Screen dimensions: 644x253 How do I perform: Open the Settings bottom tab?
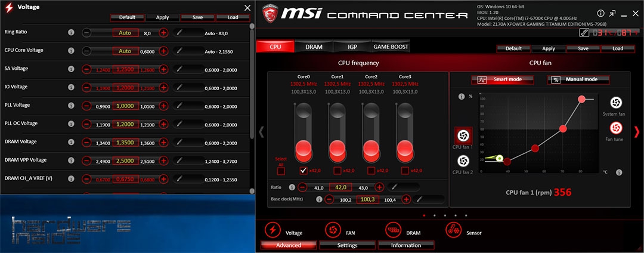coord(348,245)
